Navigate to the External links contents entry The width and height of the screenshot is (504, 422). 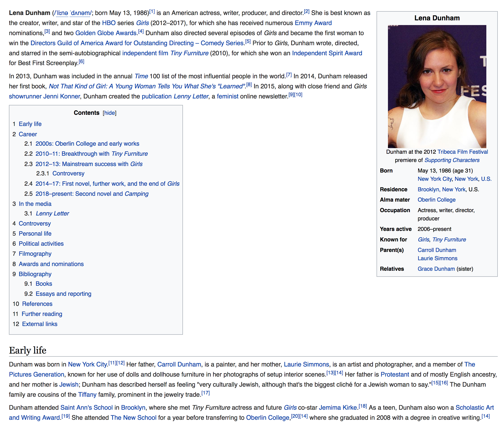pos(40,324)
